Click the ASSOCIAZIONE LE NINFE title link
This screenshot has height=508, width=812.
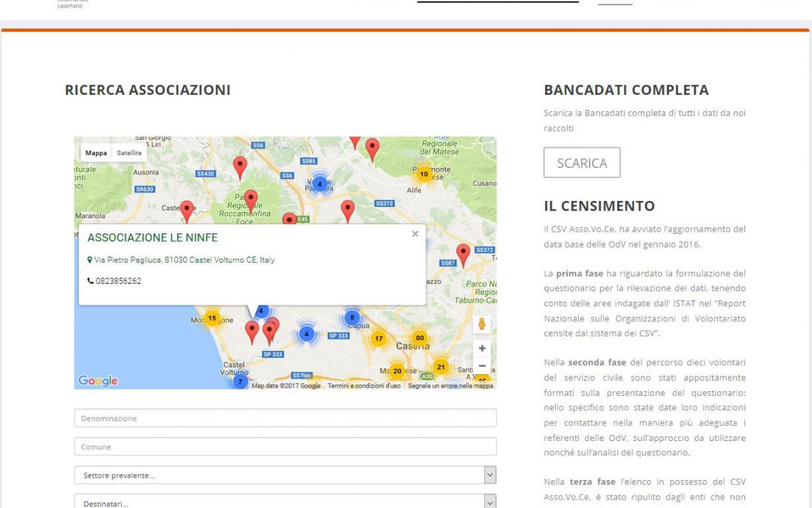[x=152, y=237]
